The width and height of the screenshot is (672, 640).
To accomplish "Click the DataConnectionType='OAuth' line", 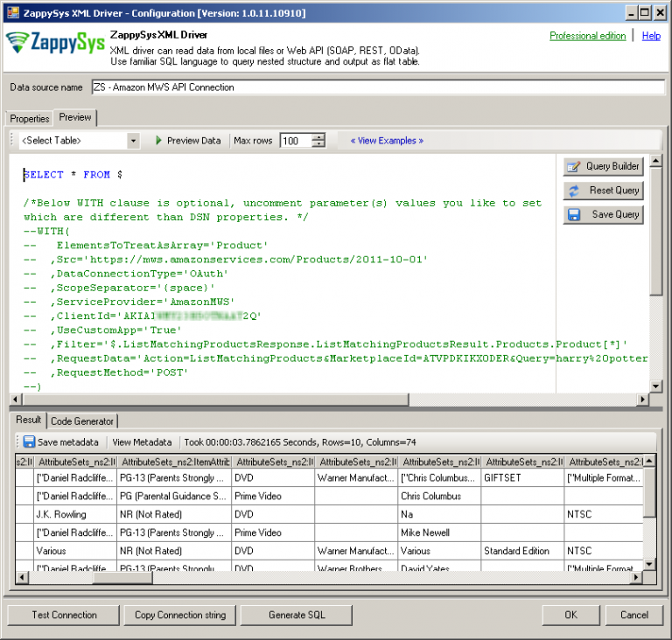I will point(143,274).
